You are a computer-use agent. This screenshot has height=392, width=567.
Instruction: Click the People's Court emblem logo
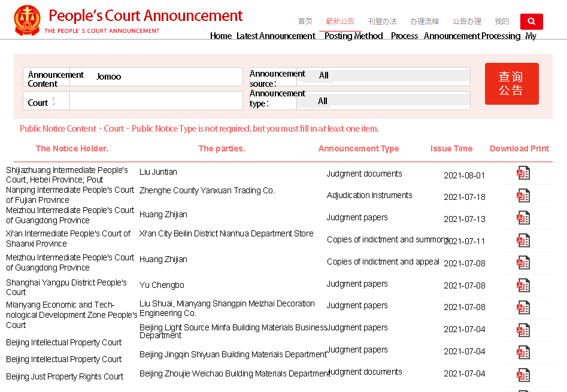click(28, 20)
